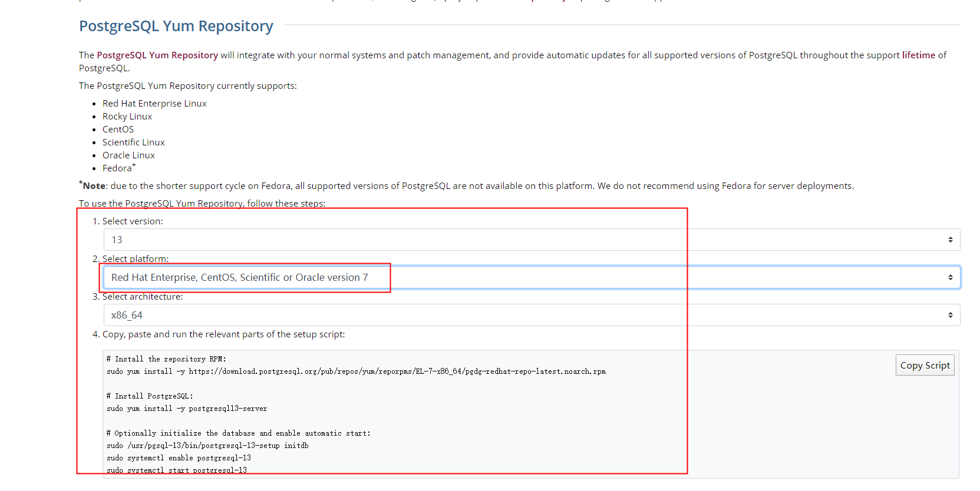Click the 'follow these steps:' sentence

coord(202,203)
